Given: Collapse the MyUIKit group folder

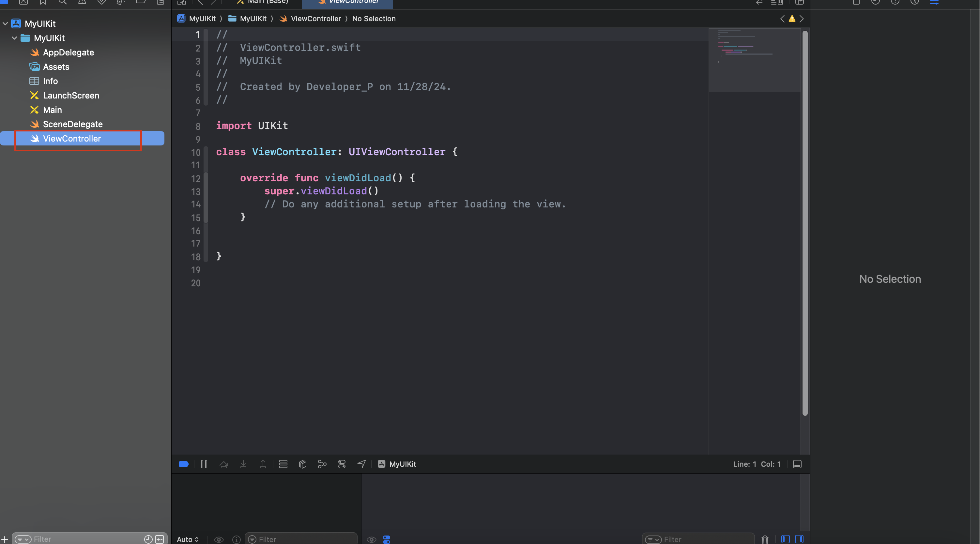Looking at the screenshot, I should [14, 38].
